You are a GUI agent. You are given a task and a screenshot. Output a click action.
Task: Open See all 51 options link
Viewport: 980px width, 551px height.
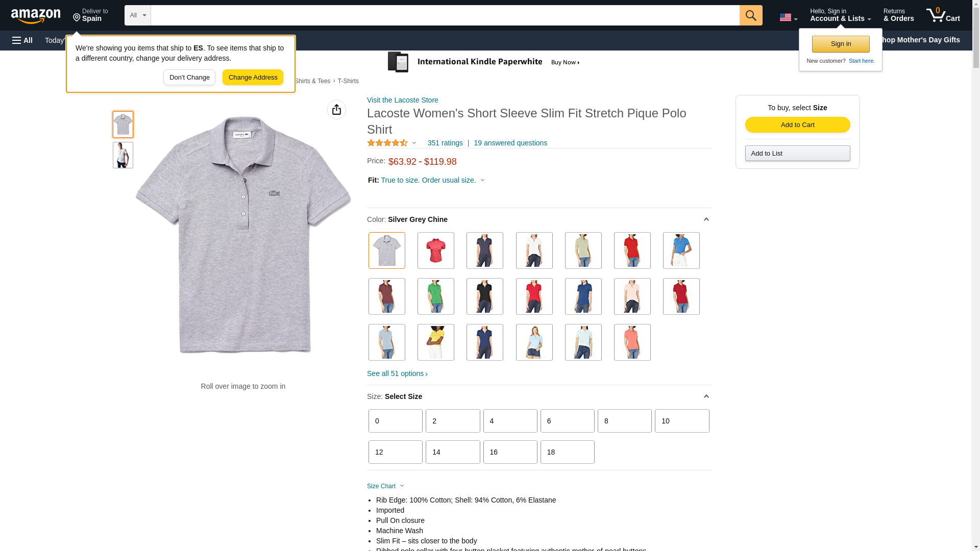tap(397, 373)
